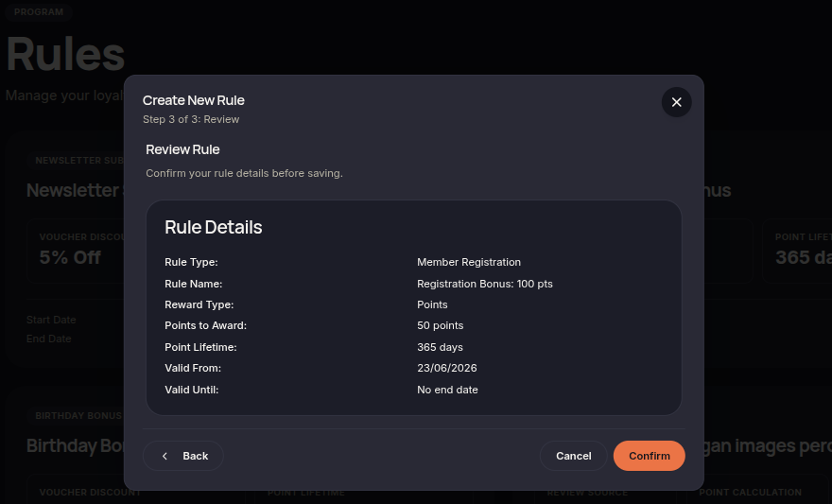Image resolution: width=832 pixels, height=504 pixels.
Task: Click the 'Review Rule' heading
Action: click(x=182, y=149)
